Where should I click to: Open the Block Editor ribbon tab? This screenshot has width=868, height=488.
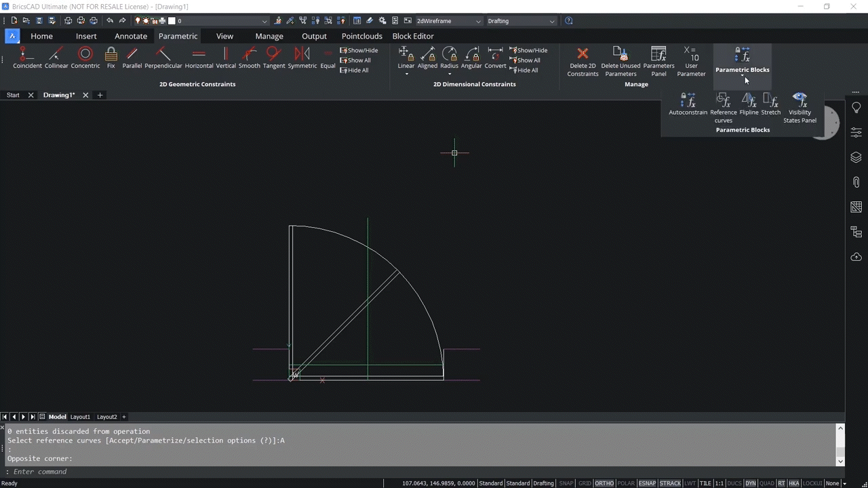click(413, 36)
